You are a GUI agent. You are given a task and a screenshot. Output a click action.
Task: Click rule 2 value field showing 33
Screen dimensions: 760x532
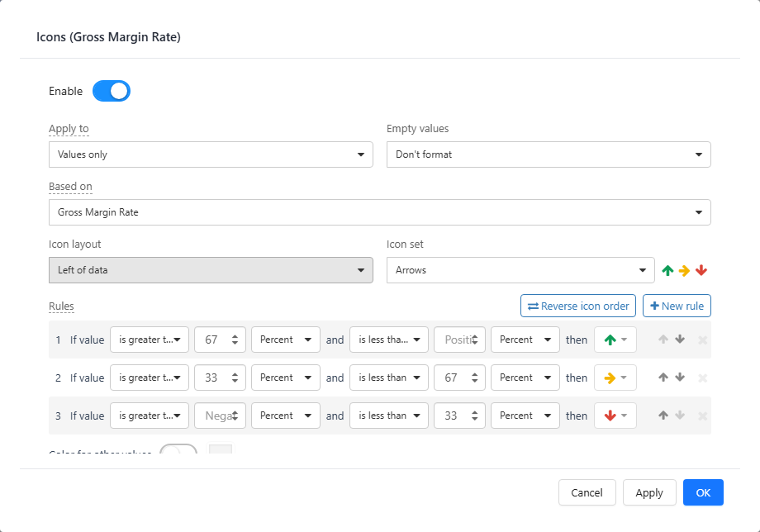(x=220, y=378)
